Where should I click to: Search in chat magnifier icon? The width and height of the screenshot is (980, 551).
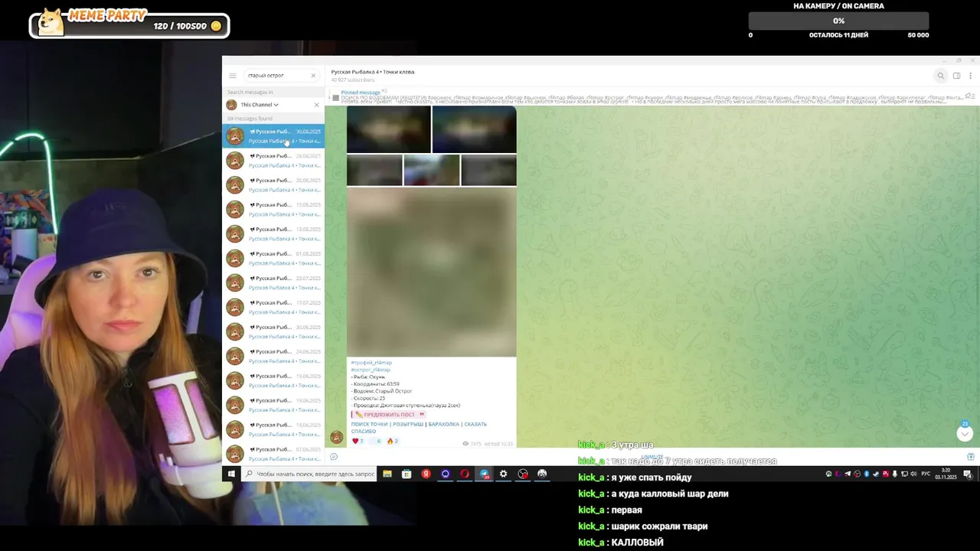tap(941, 76)
